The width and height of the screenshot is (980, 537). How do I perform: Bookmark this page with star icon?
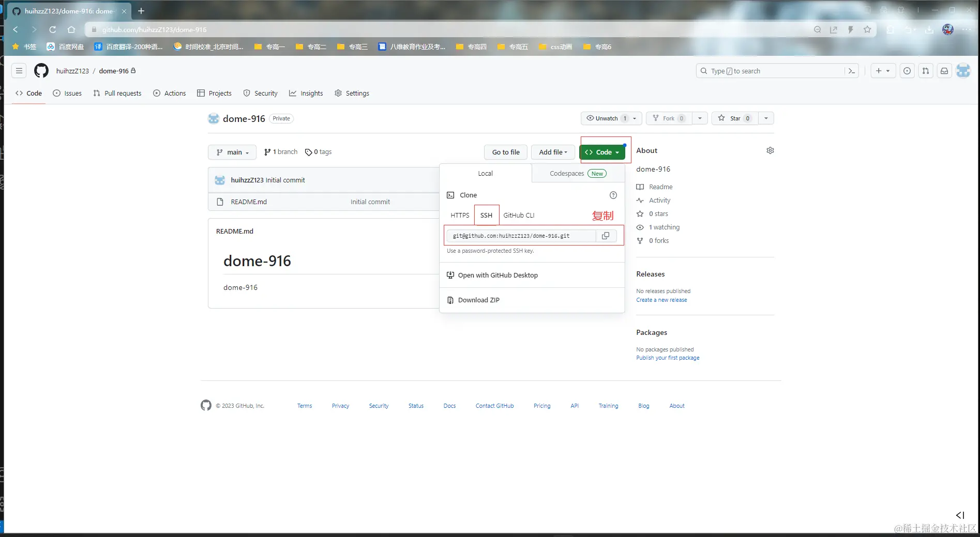click(x=867, y=29)
